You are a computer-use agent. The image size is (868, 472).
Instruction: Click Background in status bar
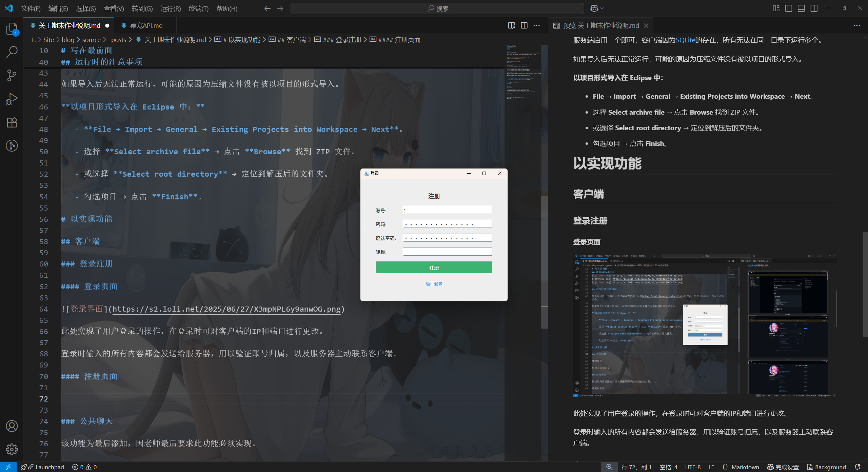[x=827, y=467]
